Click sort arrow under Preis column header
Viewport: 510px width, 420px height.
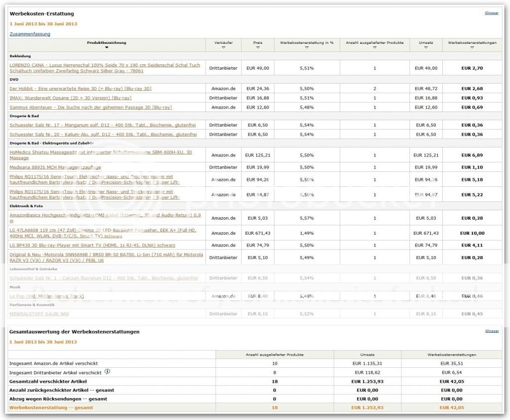(x=257, y=47)
